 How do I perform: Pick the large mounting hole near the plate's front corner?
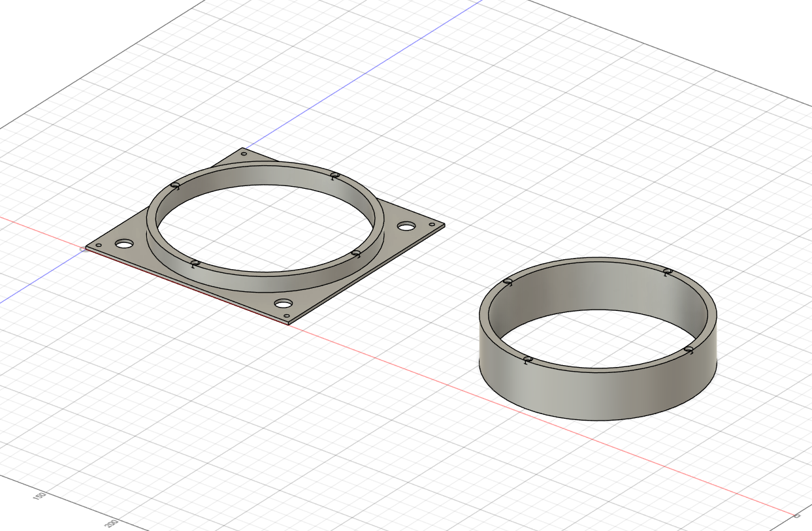283,304
